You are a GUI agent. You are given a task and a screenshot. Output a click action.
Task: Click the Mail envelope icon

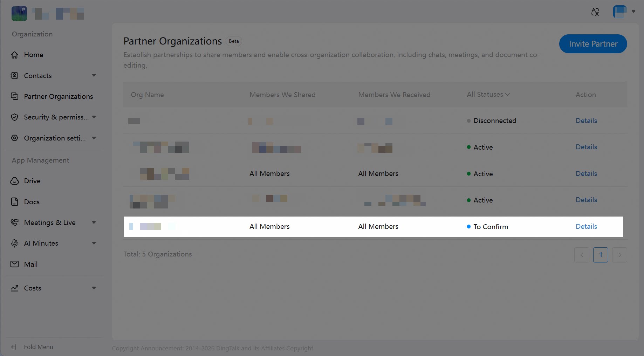point(14,264)
